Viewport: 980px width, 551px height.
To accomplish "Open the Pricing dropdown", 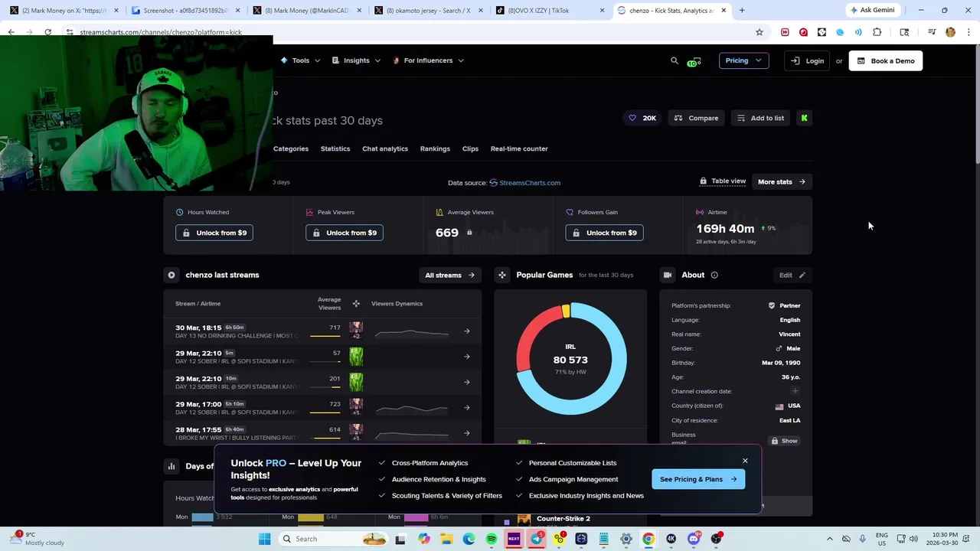I will point(743,60).
